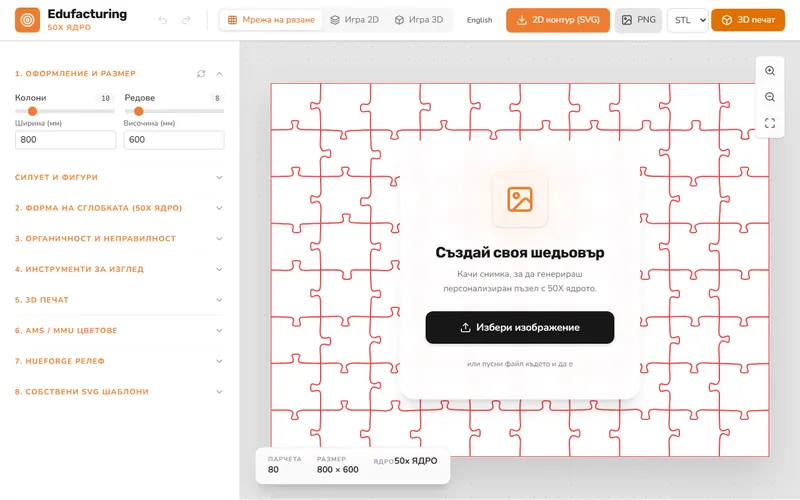Download the 2D контур (SVG) file
This screenshot has height=500, width=800.
[558, 20]
